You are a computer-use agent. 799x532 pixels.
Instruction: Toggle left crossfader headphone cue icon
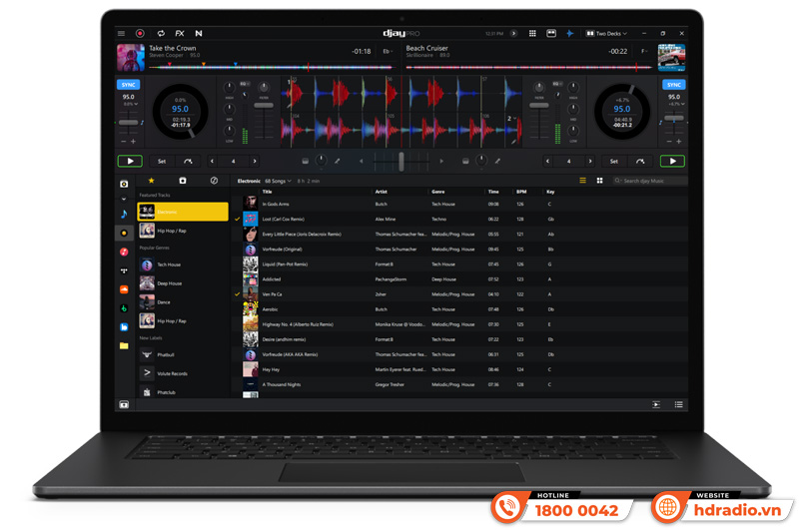[306, 162]
